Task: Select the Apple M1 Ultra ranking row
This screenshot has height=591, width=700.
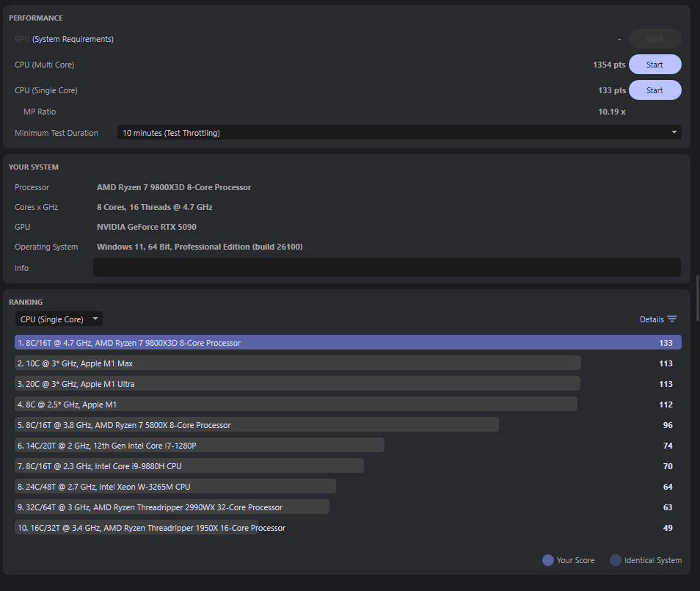Action: pyautogui.click(x=297, y=384)
